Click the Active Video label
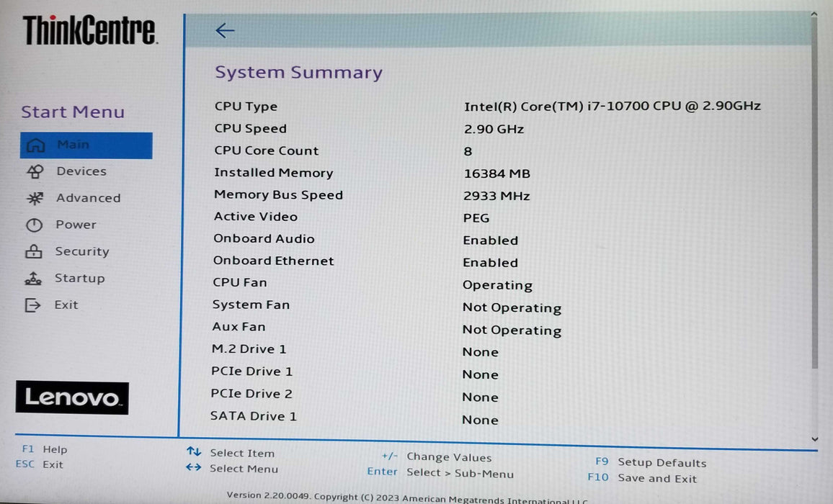This screenshot has height=504, width=833. (256, 217)
